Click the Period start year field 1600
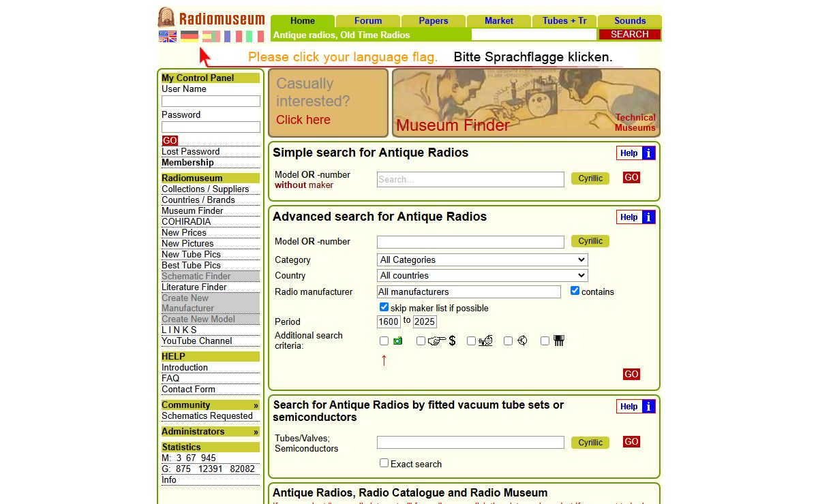Viewport: 818px width, 504px height. click(x=389, y=321)
